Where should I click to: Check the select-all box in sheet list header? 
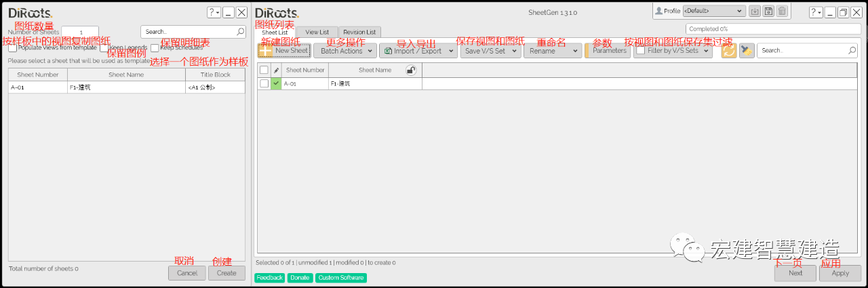pyautogui.click(x=264, y=70)
